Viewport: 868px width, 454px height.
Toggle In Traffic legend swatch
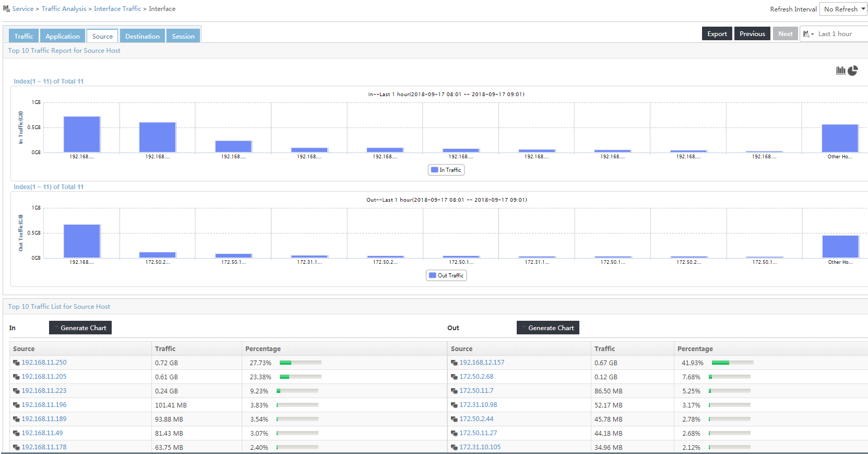pos(434,170)
